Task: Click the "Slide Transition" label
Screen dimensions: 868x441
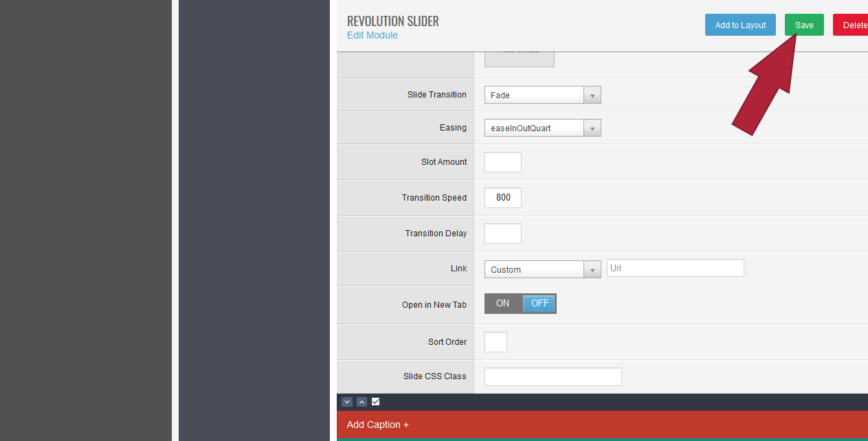Action: (437, 95)
